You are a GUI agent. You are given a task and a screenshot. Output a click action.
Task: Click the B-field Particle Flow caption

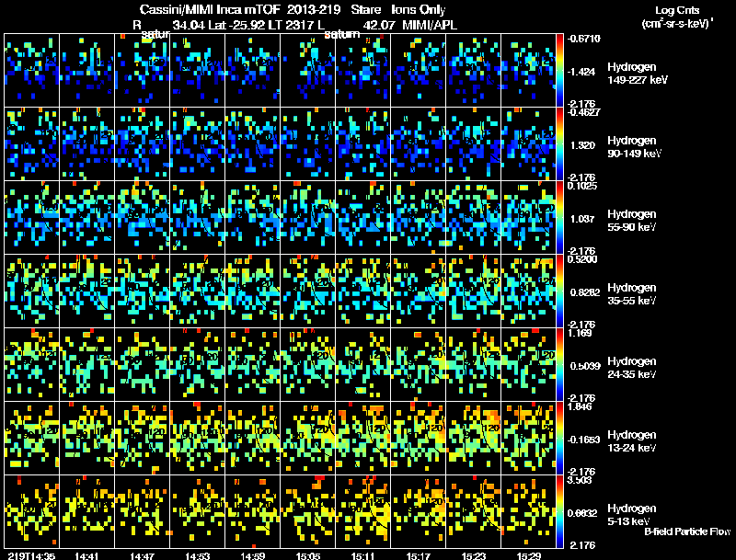687,531
